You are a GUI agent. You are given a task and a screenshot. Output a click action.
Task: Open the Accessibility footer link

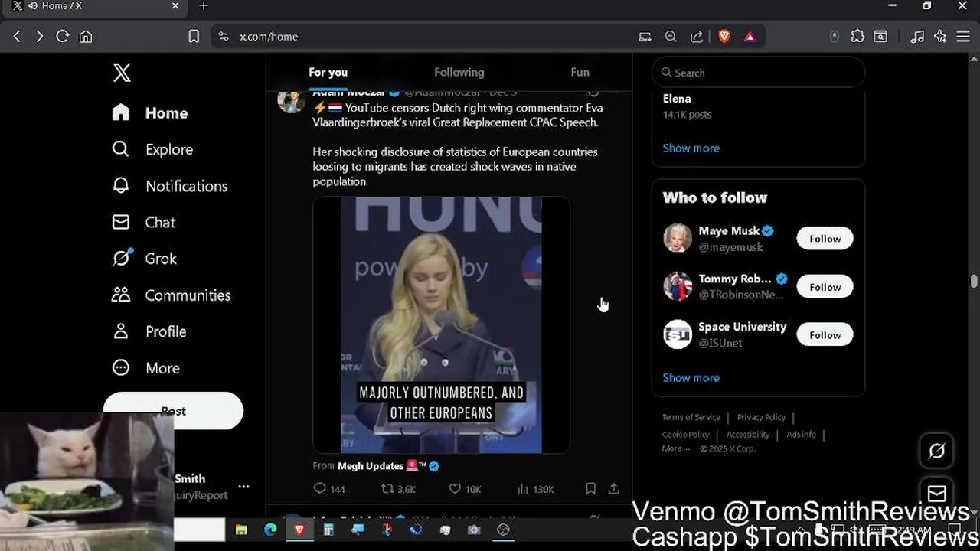point(748,435)
